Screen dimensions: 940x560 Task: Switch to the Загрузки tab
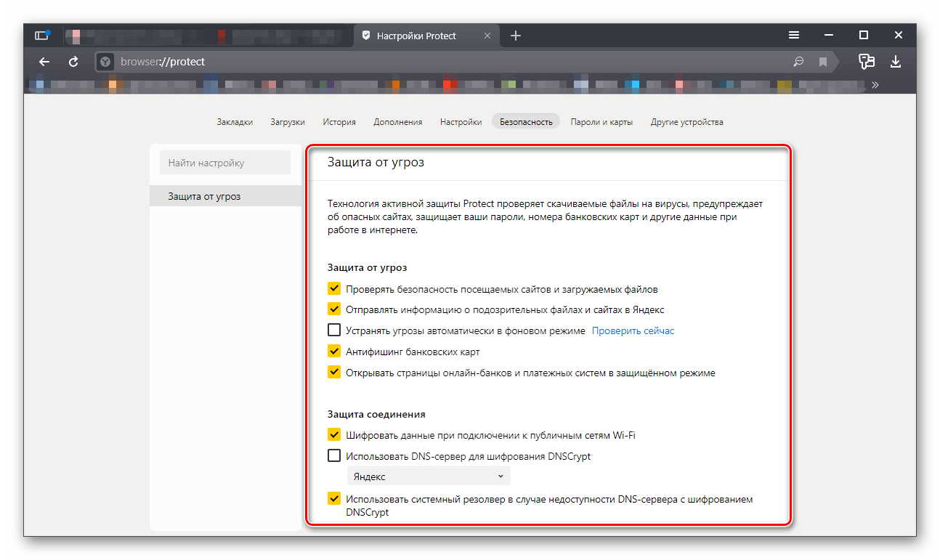288,122
